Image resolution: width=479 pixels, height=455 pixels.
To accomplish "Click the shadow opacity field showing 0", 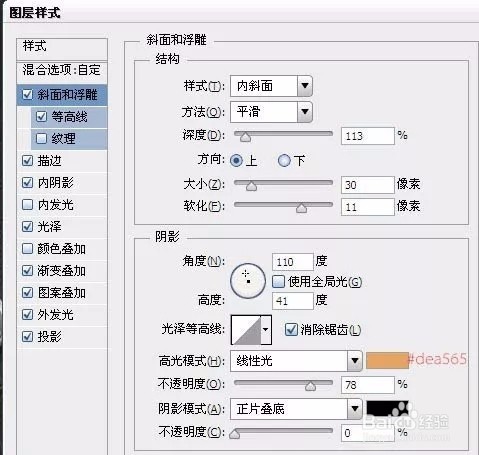I will point(368,433).
